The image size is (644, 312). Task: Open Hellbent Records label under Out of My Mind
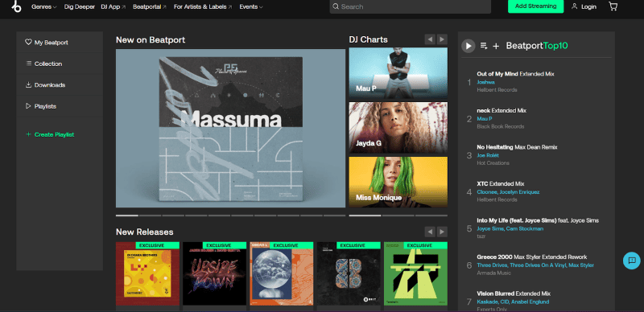[x=497, y=89]
